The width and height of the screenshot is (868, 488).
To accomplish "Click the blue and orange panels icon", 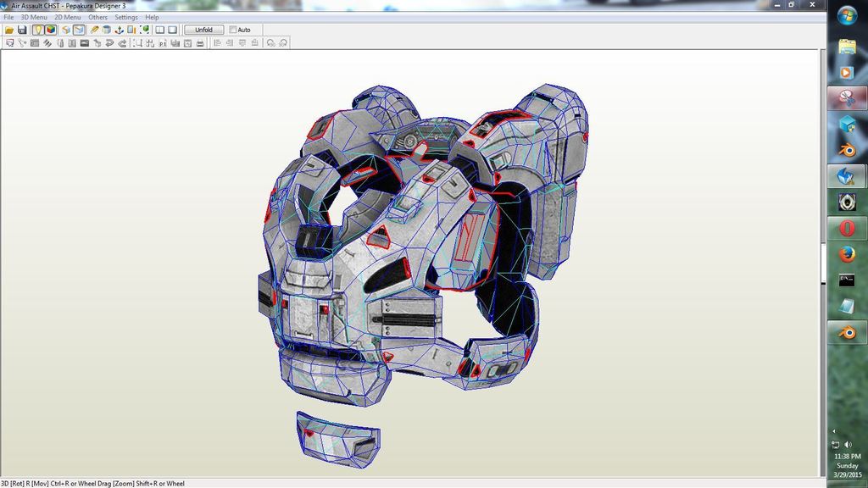I will [131, 30].
